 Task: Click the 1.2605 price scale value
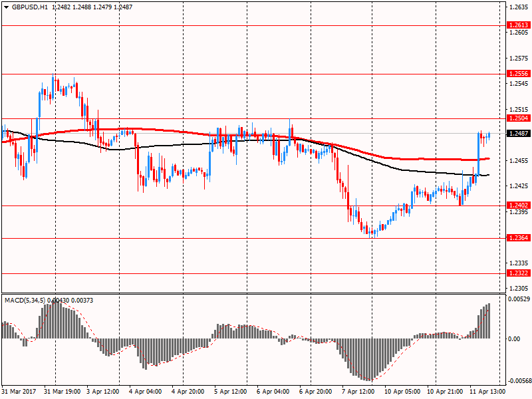519,32
